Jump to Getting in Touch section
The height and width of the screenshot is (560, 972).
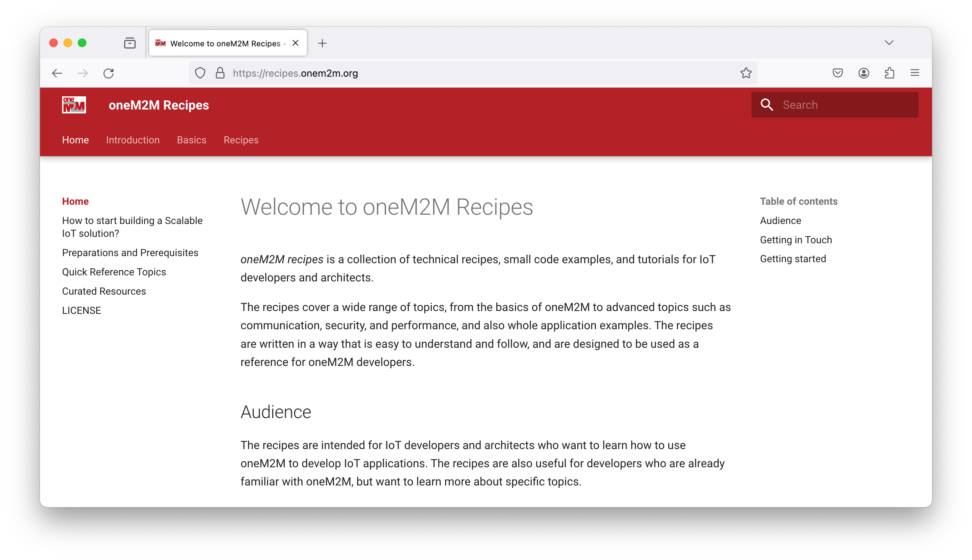(796, 240)
